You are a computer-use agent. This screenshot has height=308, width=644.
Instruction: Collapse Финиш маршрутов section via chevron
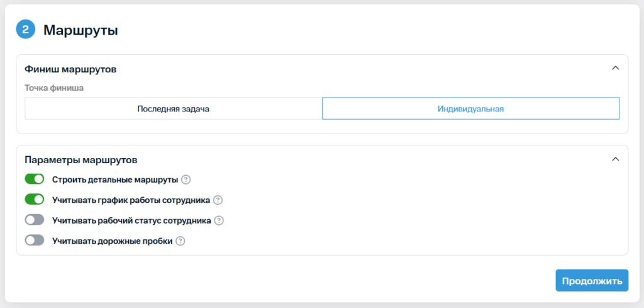(x=616, y=68)
